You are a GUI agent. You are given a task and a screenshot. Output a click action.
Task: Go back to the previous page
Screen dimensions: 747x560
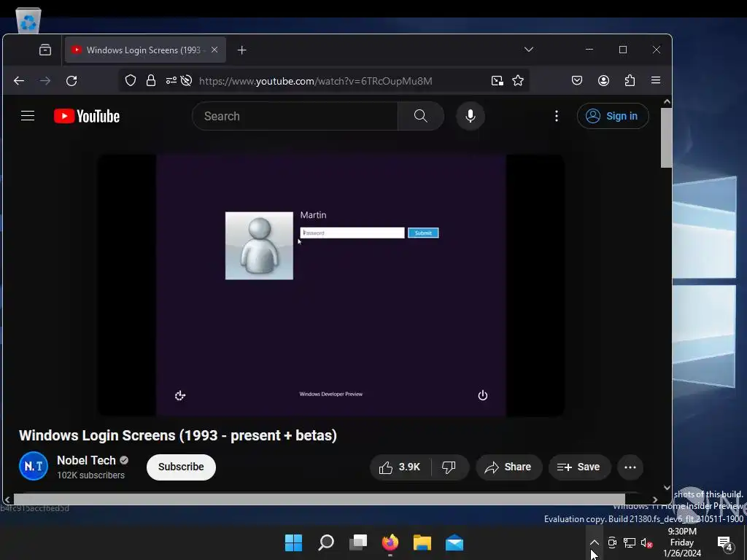point(19,81)
